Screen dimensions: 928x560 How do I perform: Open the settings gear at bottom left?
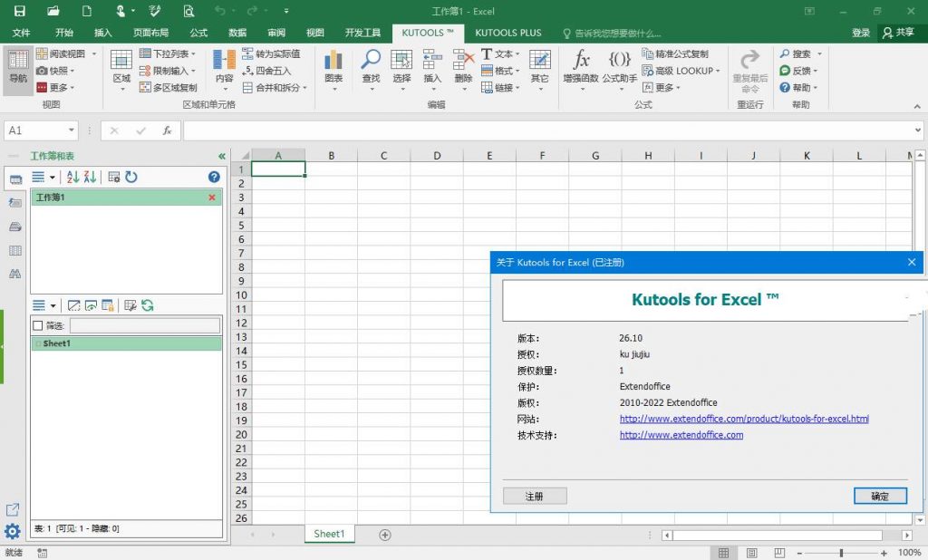[x=13, y=531]
